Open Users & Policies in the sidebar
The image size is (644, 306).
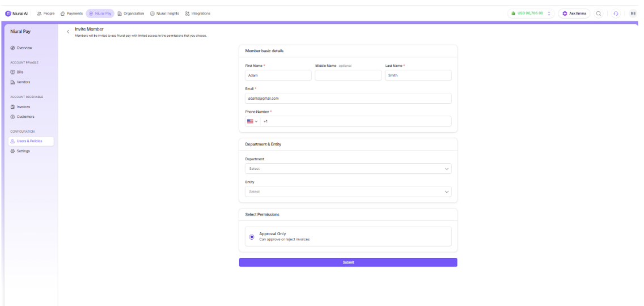[x=31, y=141]
